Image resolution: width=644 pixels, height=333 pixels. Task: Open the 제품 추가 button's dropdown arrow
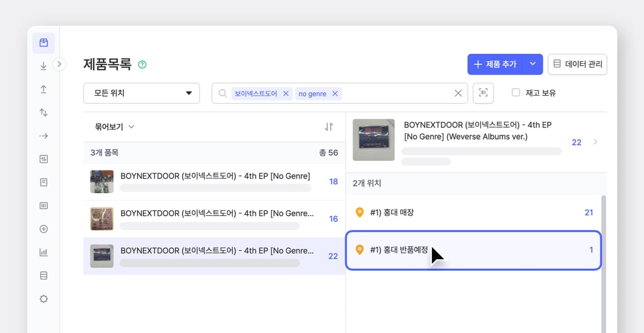[x=533, y=64]
